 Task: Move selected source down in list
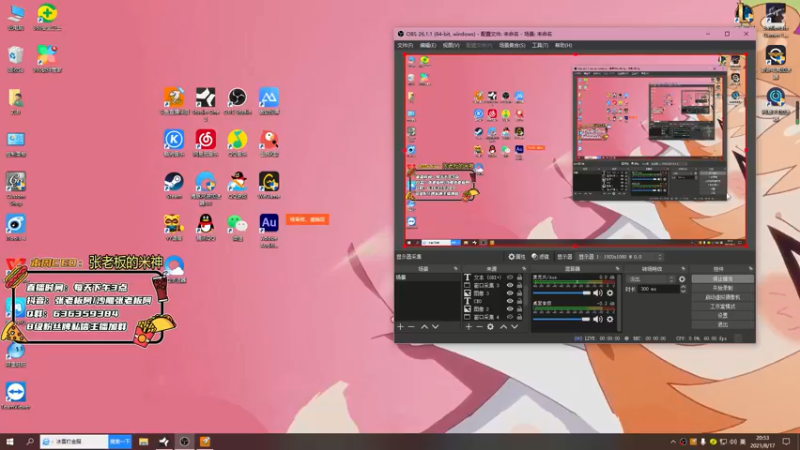pyautogui.click(x=514, y=327)
